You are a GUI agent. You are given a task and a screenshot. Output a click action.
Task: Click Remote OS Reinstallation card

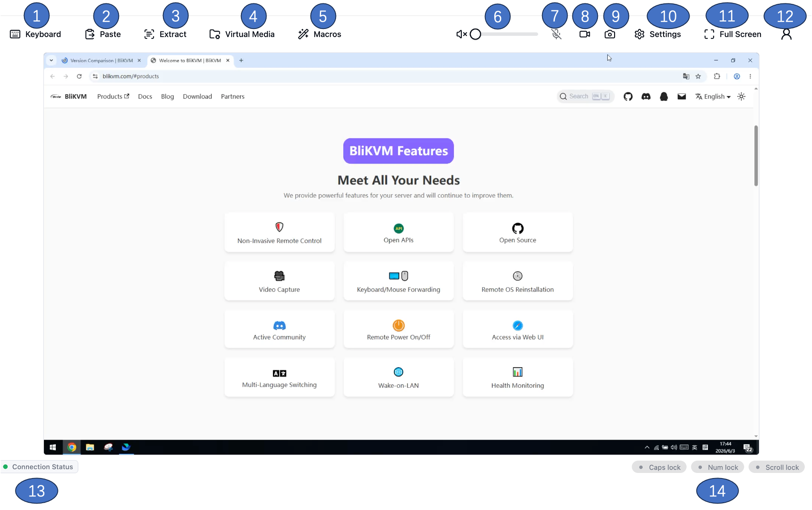click(x=518, y=281)
